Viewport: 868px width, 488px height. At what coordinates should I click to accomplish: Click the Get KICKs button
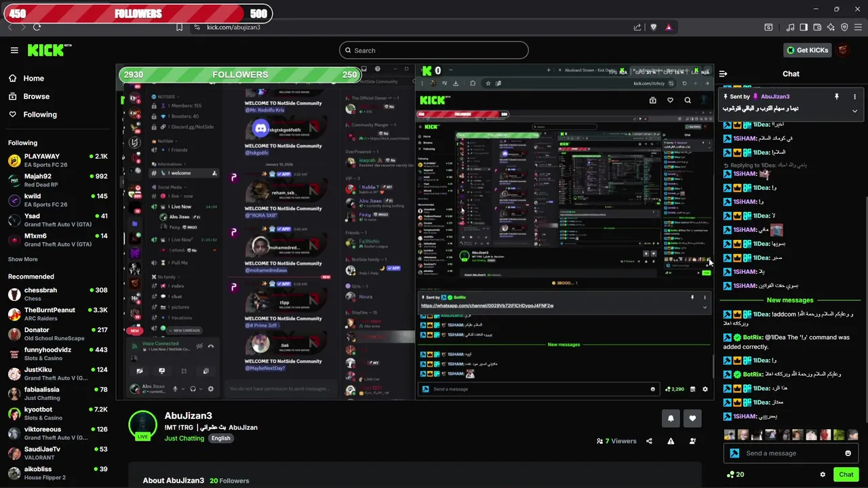(807, 50)
